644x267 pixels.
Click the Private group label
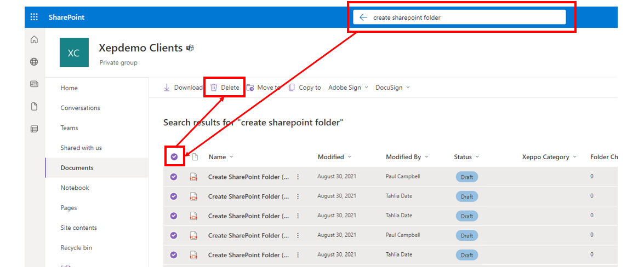(x=118, y=63)
